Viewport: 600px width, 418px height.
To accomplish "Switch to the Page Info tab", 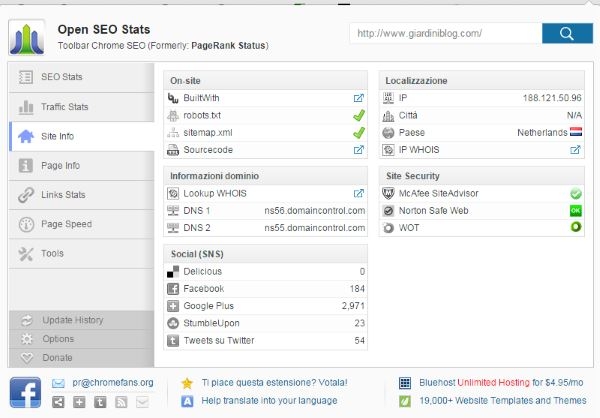I will [82, 166].
